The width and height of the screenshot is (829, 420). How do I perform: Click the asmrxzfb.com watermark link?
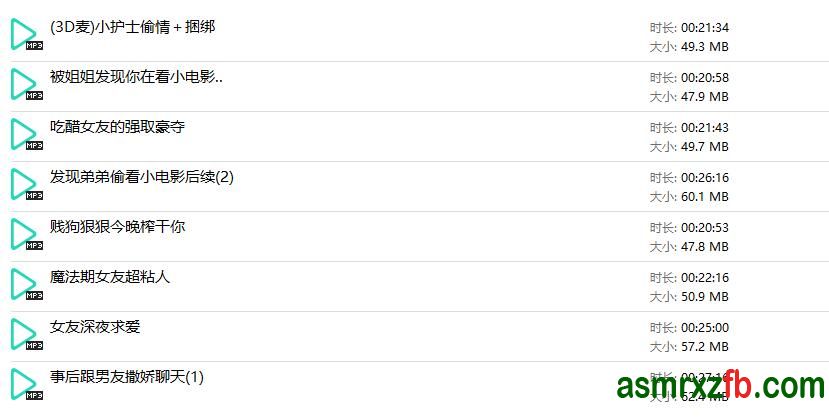720,385
